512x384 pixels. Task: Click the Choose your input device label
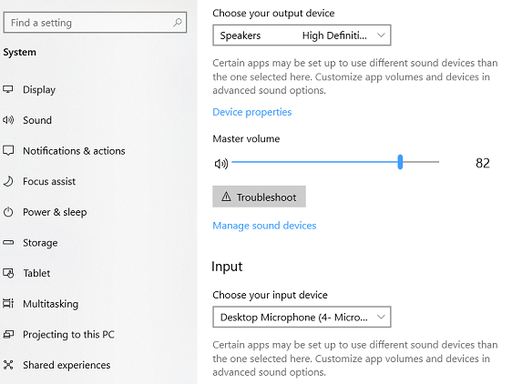[x=270, y=295]
